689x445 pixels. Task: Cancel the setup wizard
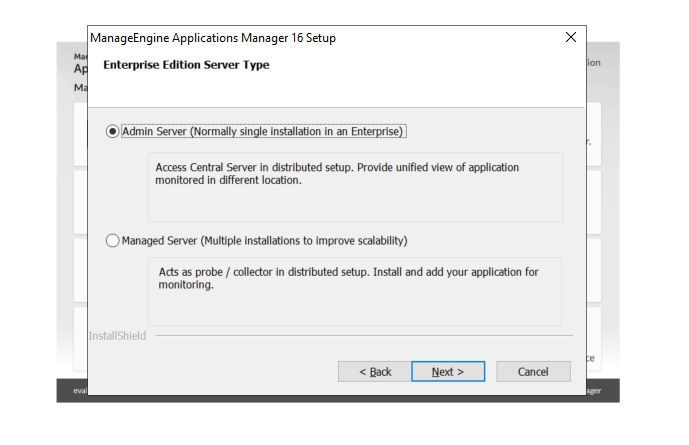(533, 372)
